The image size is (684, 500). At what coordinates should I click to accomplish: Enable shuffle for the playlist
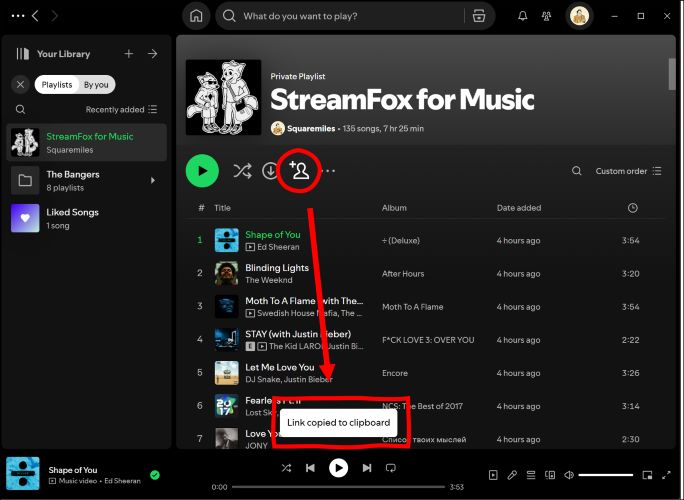[242, 171]
